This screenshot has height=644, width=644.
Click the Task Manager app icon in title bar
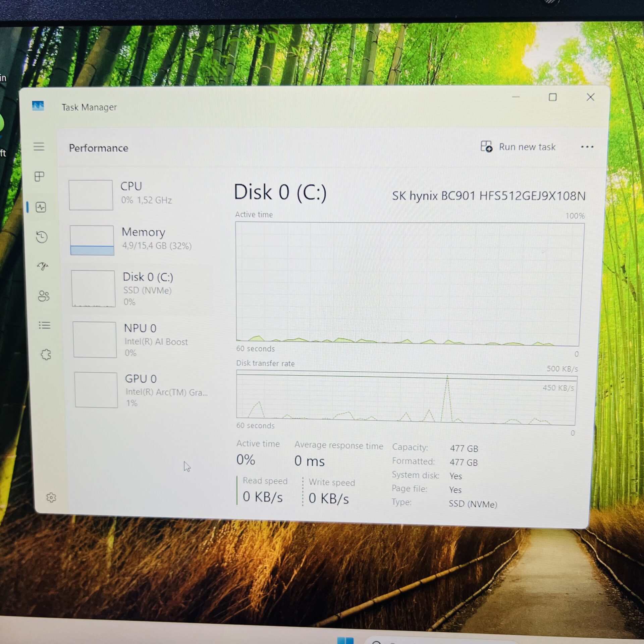pyautogui.click(x=38, y=106)
